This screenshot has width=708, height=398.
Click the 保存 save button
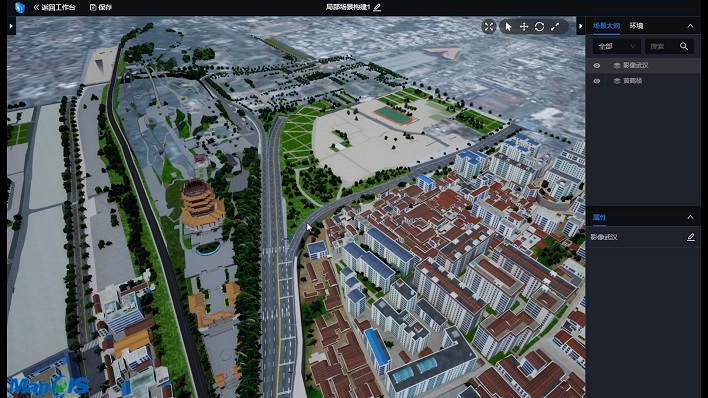pos(101,7)
